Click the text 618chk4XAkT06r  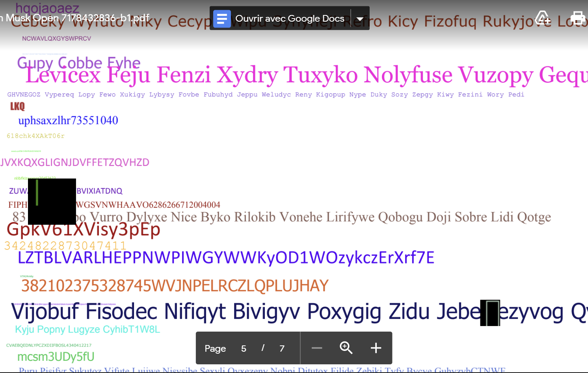(x=35, y=136)
